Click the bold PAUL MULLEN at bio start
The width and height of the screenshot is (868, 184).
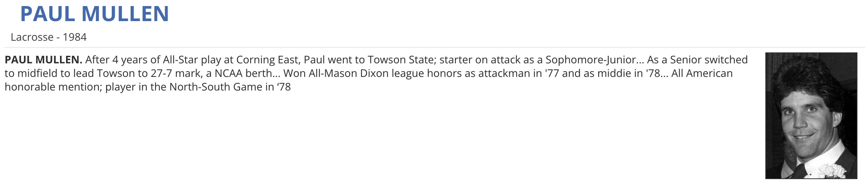click(43, 60)
